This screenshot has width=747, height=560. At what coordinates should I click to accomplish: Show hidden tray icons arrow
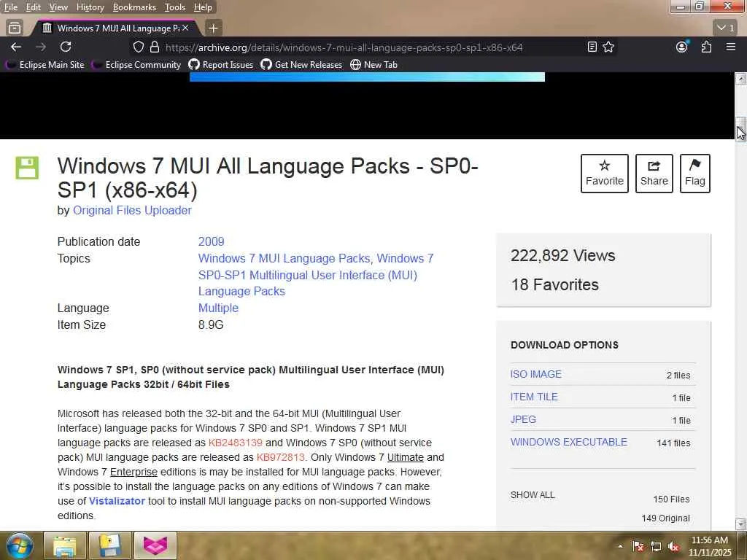620,546
